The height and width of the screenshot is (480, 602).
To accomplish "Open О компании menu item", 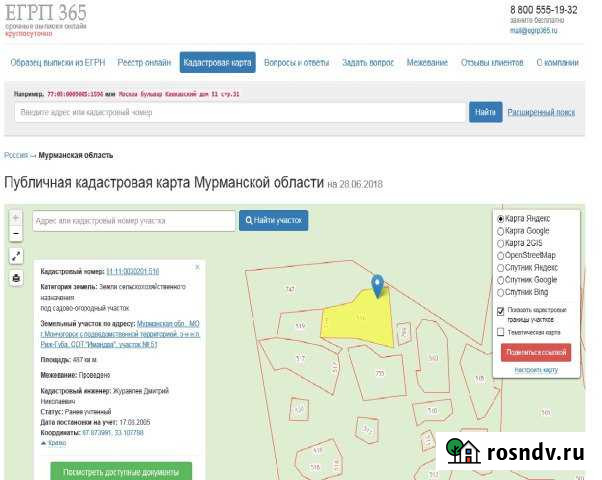I will (x=557, y=63).
